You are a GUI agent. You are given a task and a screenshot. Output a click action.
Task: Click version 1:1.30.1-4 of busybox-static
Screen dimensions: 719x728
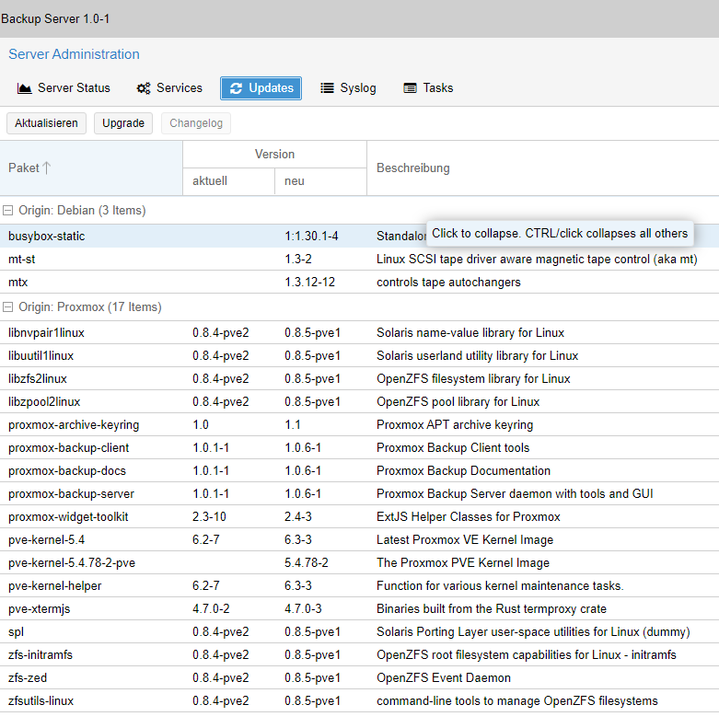point(311,237)
